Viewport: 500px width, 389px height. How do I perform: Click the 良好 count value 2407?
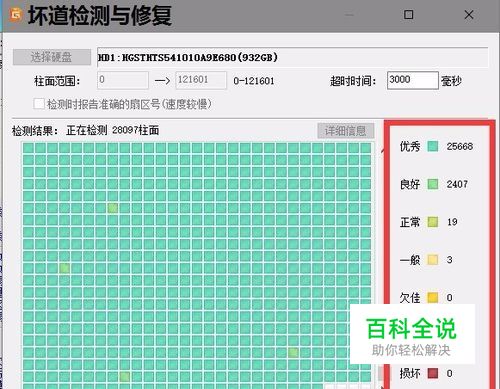click(457, 184)
